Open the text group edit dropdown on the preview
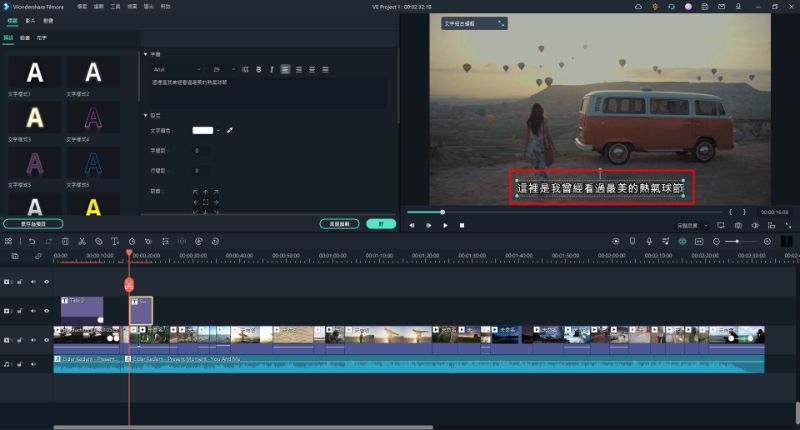The image size is (800, 430). coord(474,23)
